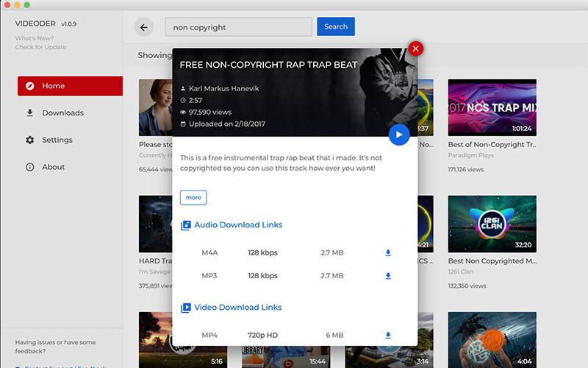Open the 4:04 duration video thumbnail

point(492,340)
